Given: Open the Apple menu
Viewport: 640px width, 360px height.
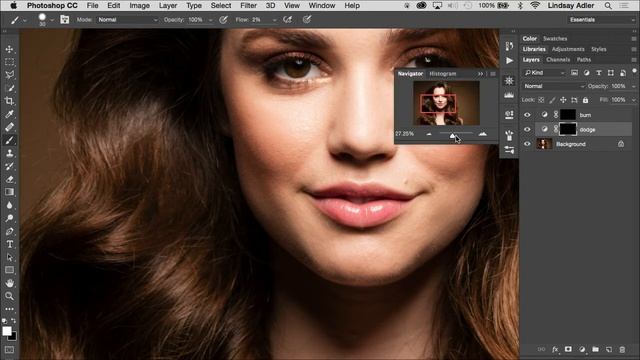Looking at the screenshot, I should pos(13,6).
